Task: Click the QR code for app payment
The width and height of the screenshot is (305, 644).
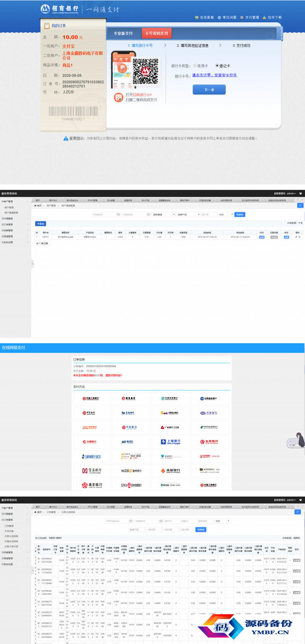Action: coord(146,71)
